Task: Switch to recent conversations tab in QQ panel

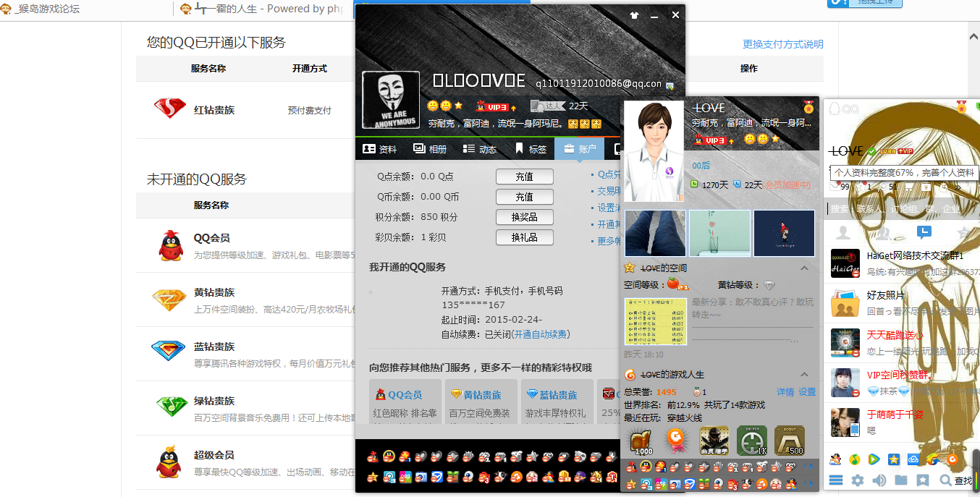Action: click(924, 232)
